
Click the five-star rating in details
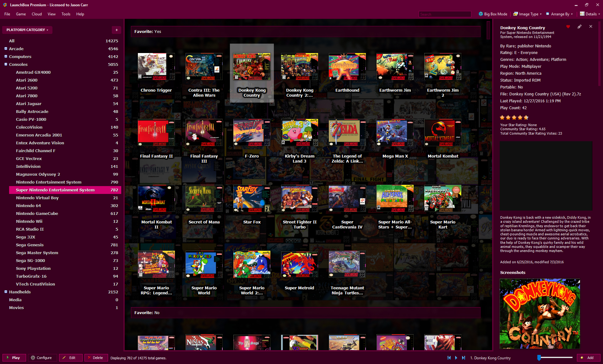click(514, 117)
